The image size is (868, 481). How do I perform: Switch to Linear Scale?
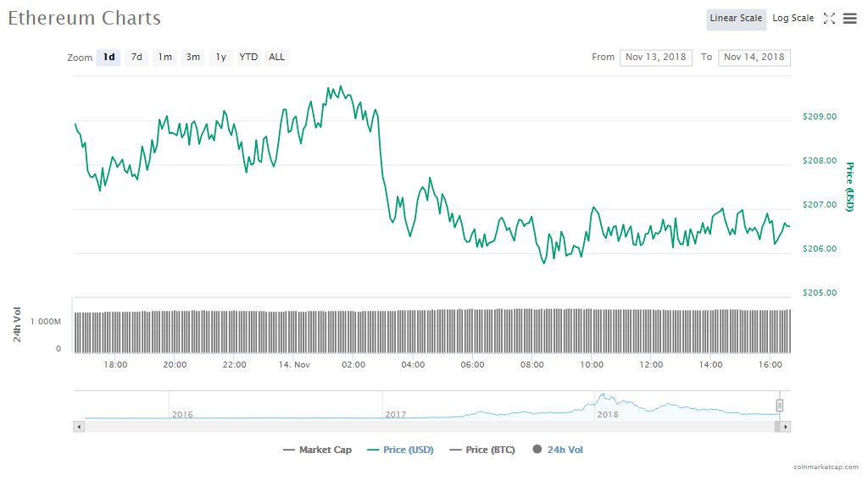pyautogui.click(x=736, y=19)
